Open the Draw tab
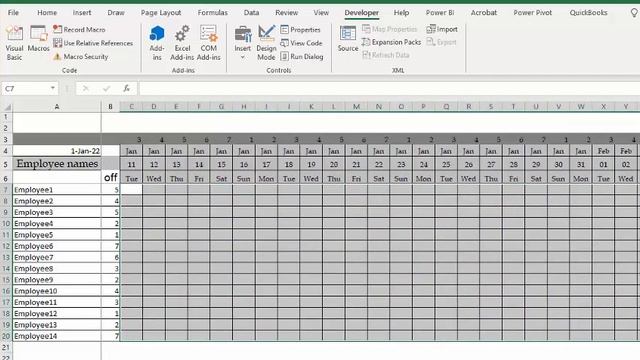 (x=116, y=13)
